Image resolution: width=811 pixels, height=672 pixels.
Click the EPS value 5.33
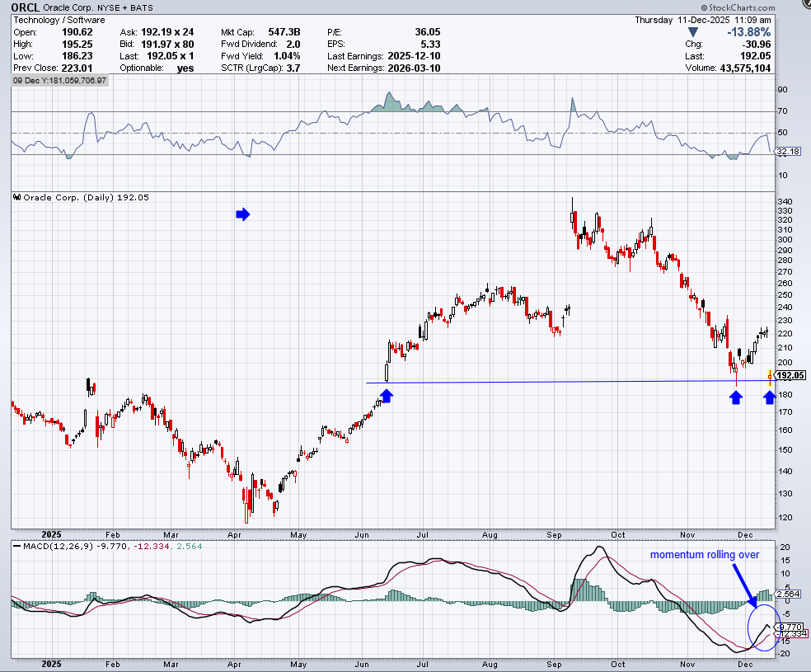pyautogui.click(x=431, y=44)
